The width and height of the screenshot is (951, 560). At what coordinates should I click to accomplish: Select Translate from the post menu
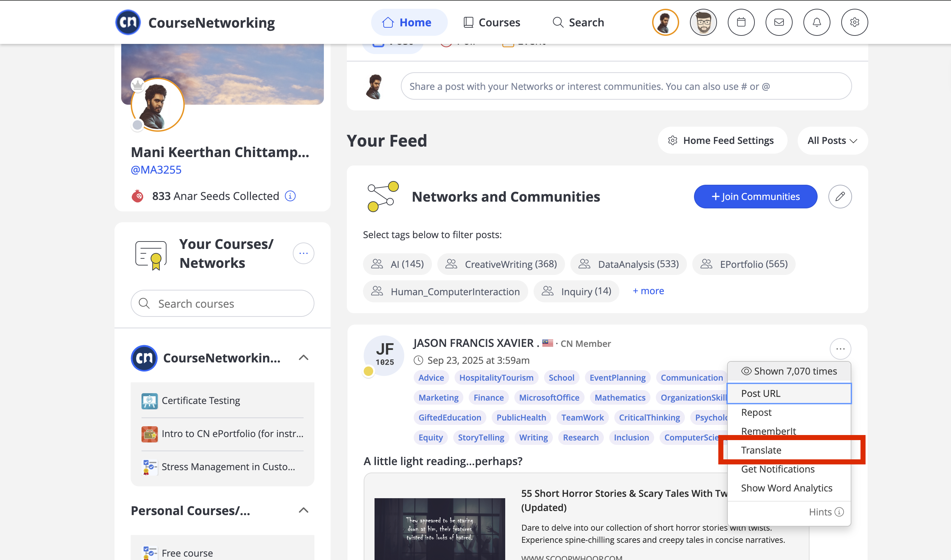pyautogui.click(x=789, y=450)
